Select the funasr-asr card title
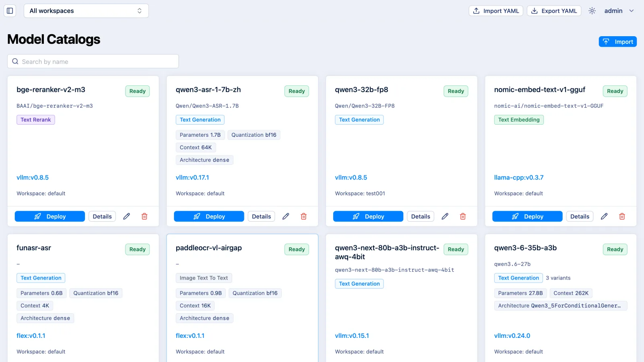The image size is (644, 362). [34, 248]
